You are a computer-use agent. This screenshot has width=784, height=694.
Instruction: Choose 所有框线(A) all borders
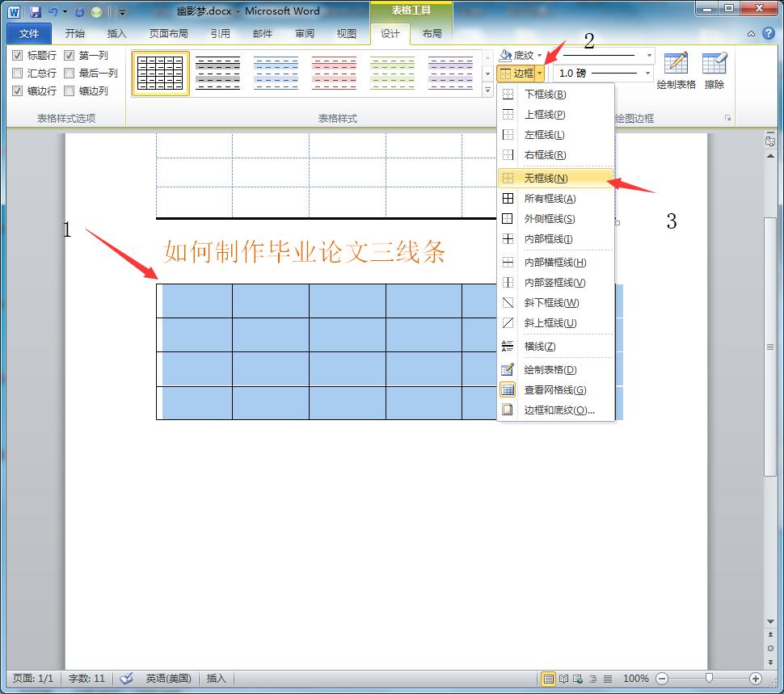(556, 199)
